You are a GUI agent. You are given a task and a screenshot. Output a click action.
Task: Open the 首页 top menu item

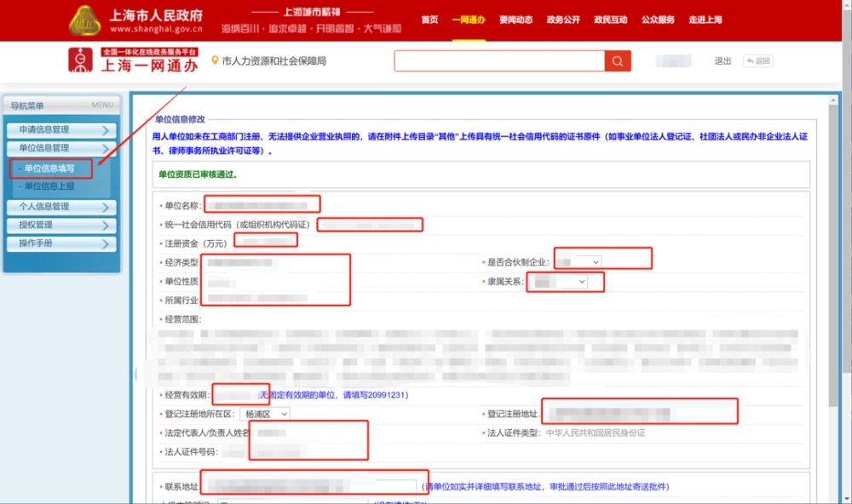point(429,20)
